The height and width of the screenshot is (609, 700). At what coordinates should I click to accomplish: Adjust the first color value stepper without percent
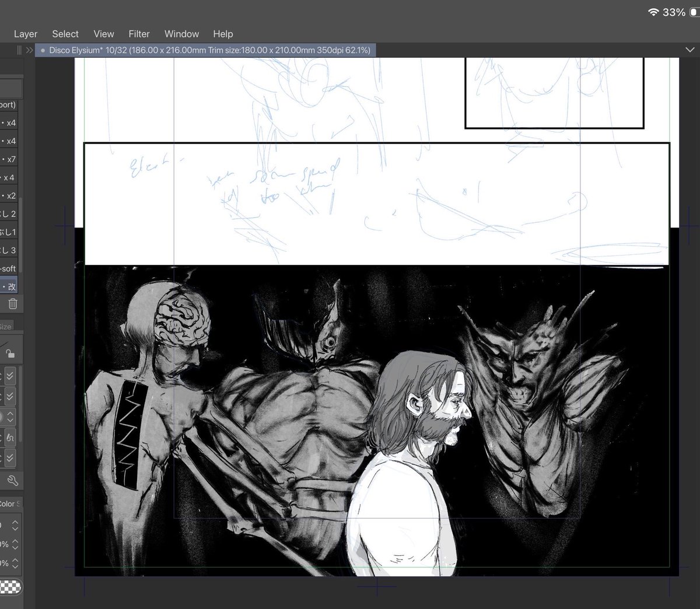pos(15,524)
